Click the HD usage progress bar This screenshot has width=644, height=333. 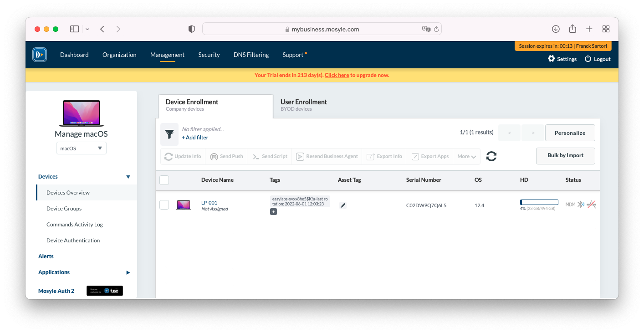[x=539, y=202]
